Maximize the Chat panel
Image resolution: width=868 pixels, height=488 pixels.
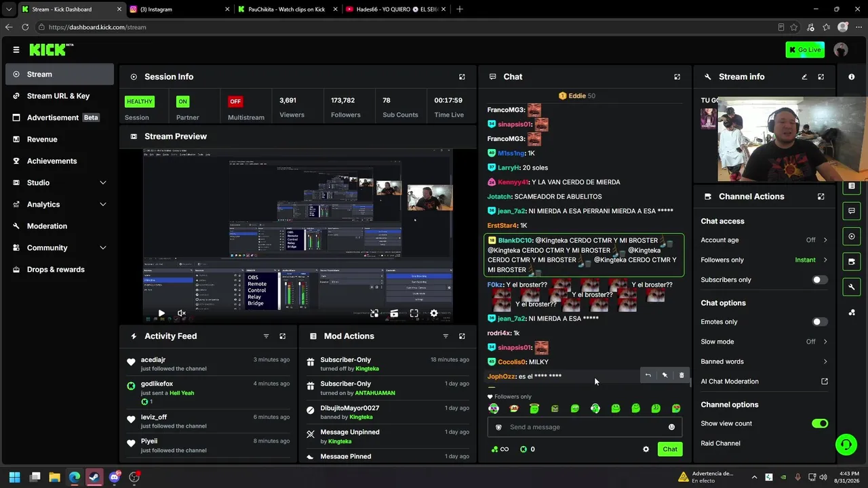point(677,77)
